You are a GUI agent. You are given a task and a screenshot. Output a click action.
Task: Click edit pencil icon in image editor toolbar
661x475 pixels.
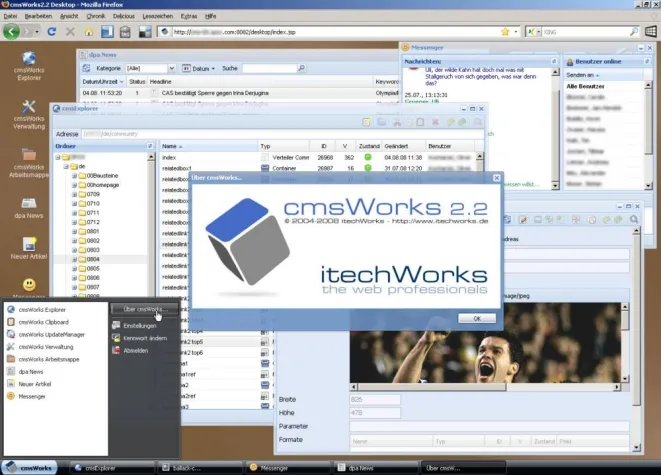523,220
